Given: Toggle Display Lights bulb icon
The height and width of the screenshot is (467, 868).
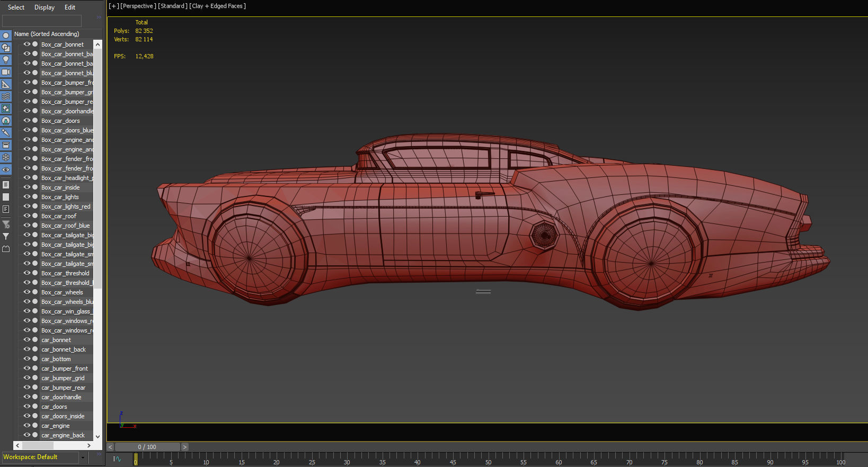Looking at the screenshot, I should [6, 60].
